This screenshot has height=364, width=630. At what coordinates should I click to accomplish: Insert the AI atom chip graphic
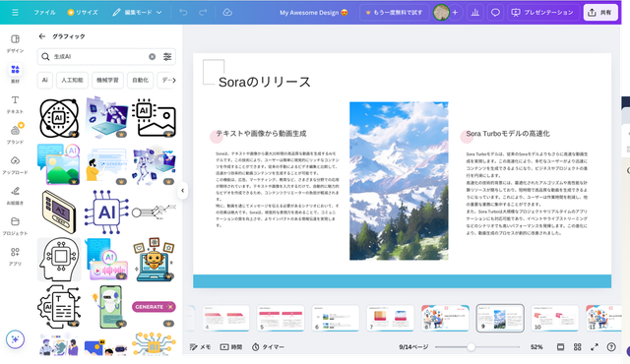[x=59, y=118]
